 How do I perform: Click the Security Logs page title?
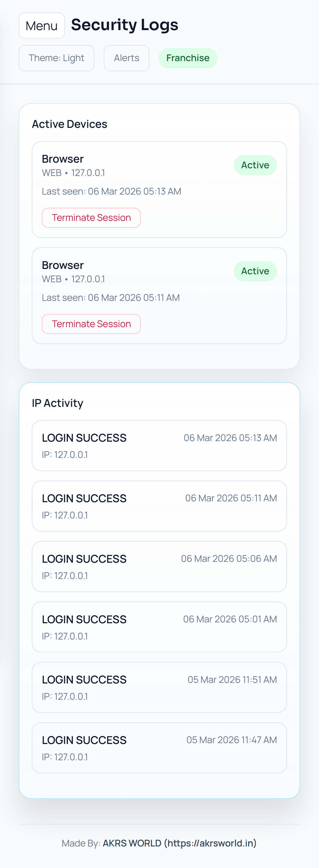tap(124, 25)
